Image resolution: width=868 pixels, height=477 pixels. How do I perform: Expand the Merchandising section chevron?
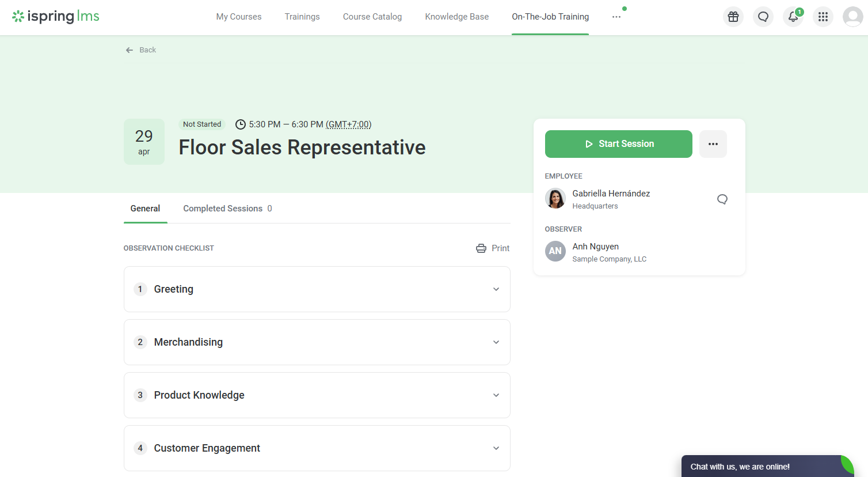[496, 342]
